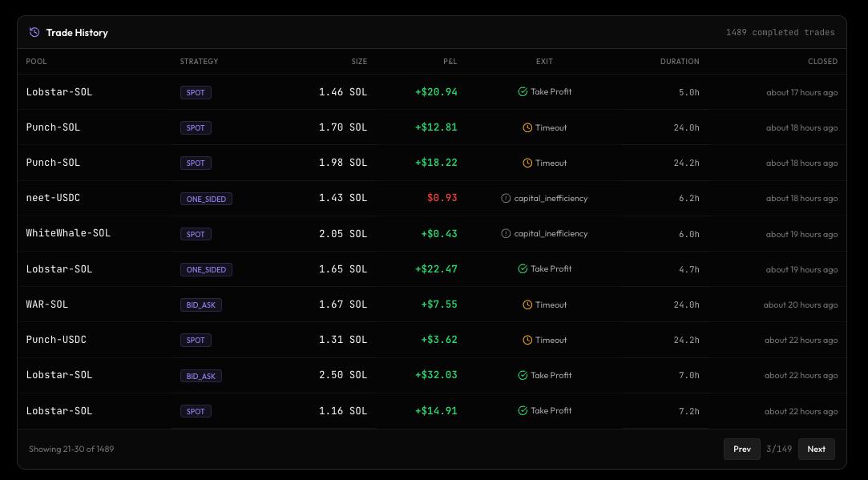Click the +$32.03 P&L value
The height and width of the screenshot is (480, 868).
coord(436,375)
